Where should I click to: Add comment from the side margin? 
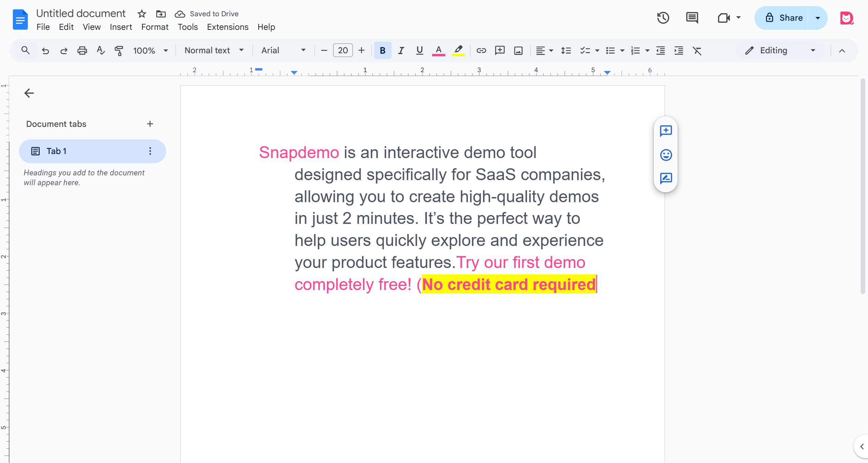pos(666,131)
